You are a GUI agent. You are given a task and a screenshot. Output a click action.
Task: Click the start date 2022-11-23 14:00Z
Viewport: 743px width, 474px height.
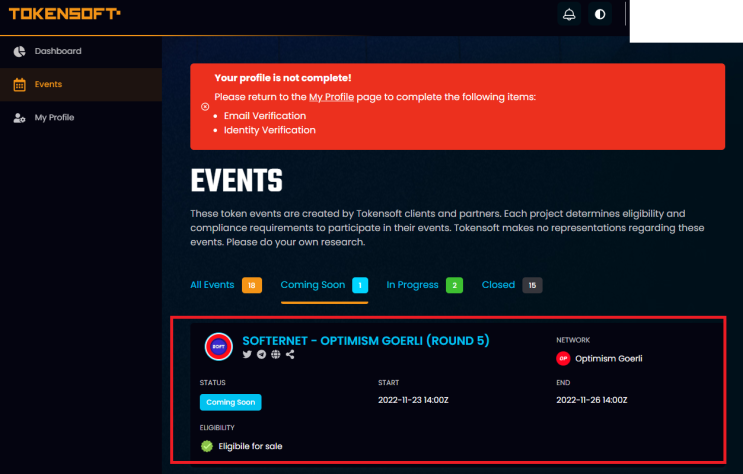[x=413, y=400]
